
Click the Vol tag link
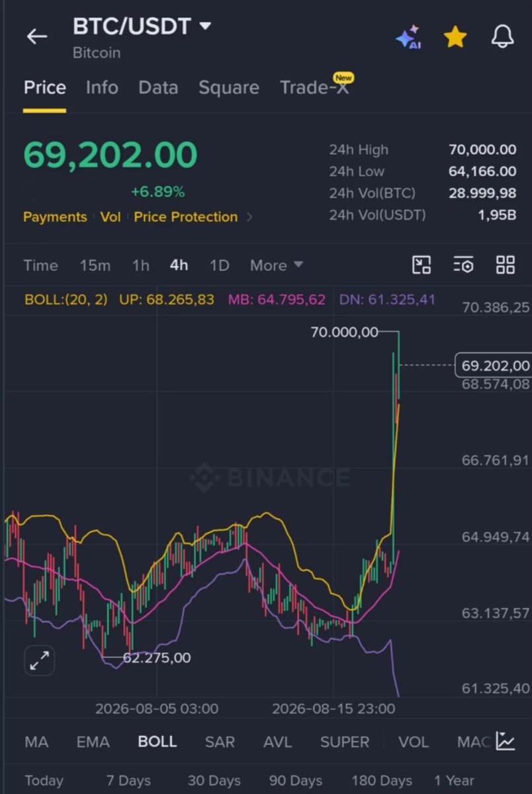point(111,217)
